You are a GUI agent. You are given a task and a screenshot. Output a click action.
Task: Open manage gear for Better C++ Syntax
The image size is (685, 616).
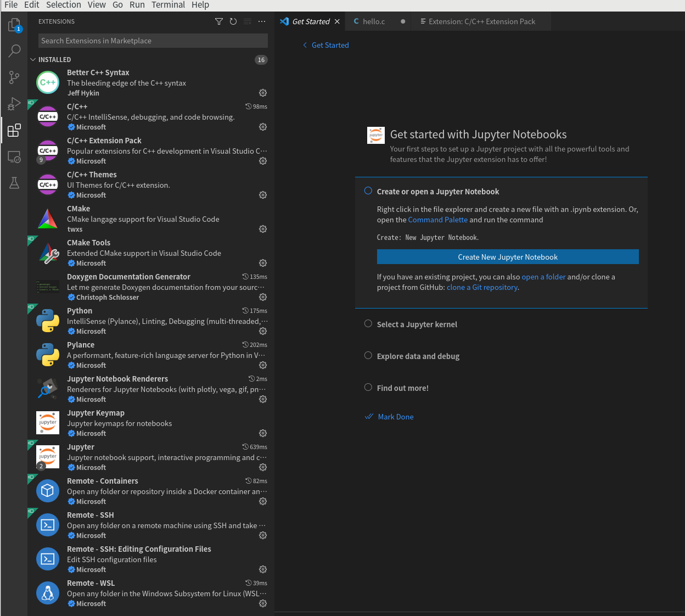263,93
